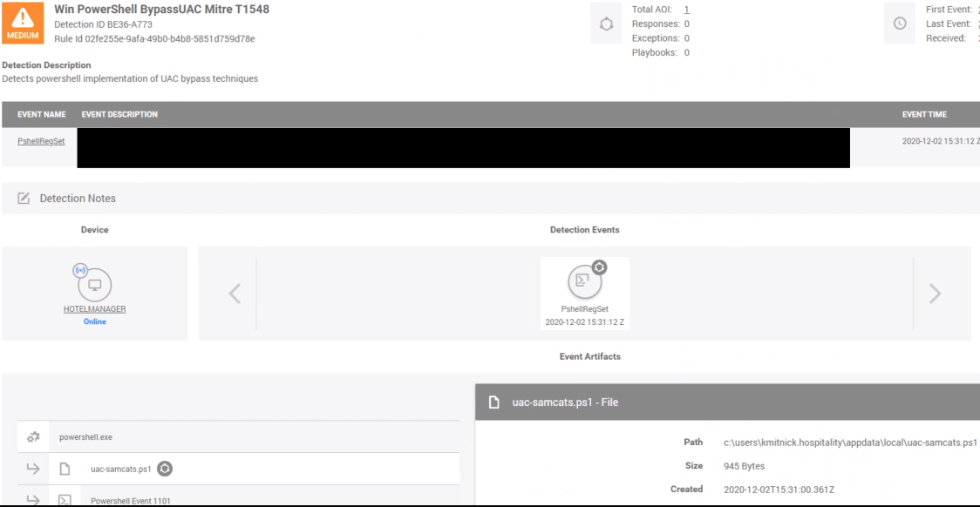Click the Rule Id text
The width and height of the screenshot is (980, 507).
tap(154, 38)
